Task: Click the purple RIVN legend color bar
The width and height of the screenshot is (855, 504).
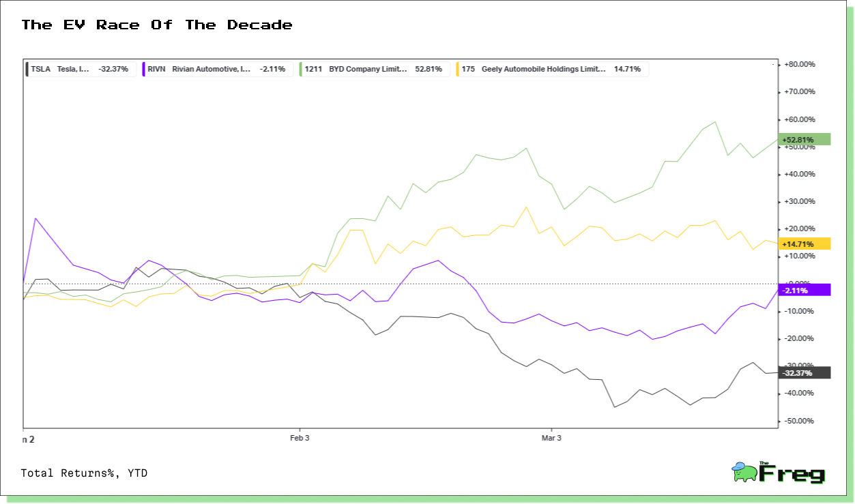Action: click(143, 69)
